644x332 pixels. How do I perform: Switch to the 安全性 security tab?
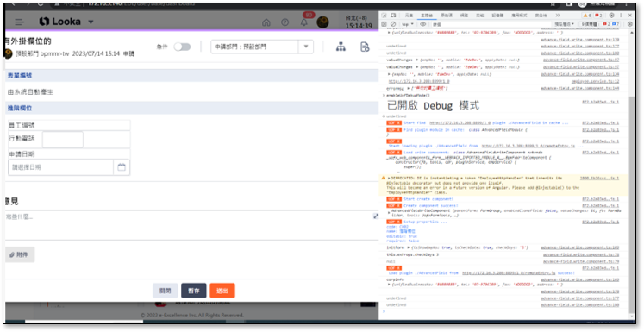tap(541, 16)
